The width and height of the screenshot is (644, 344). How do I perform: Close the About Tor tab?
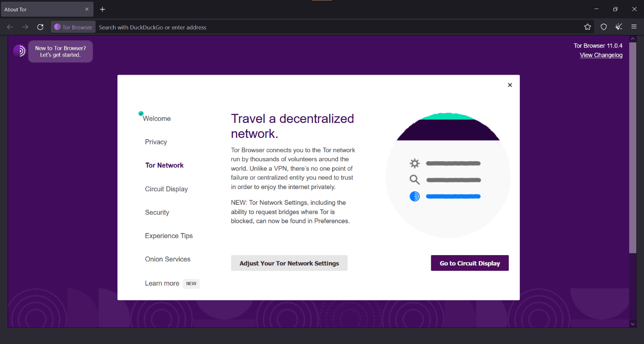coord(87,9)
